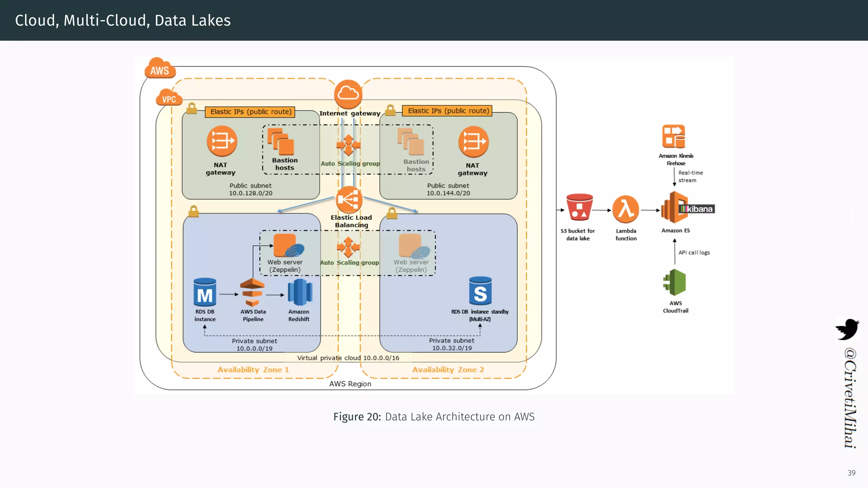868x488 pixels.
Task: Select the RDS DB instance M icon
Action: 205,292
